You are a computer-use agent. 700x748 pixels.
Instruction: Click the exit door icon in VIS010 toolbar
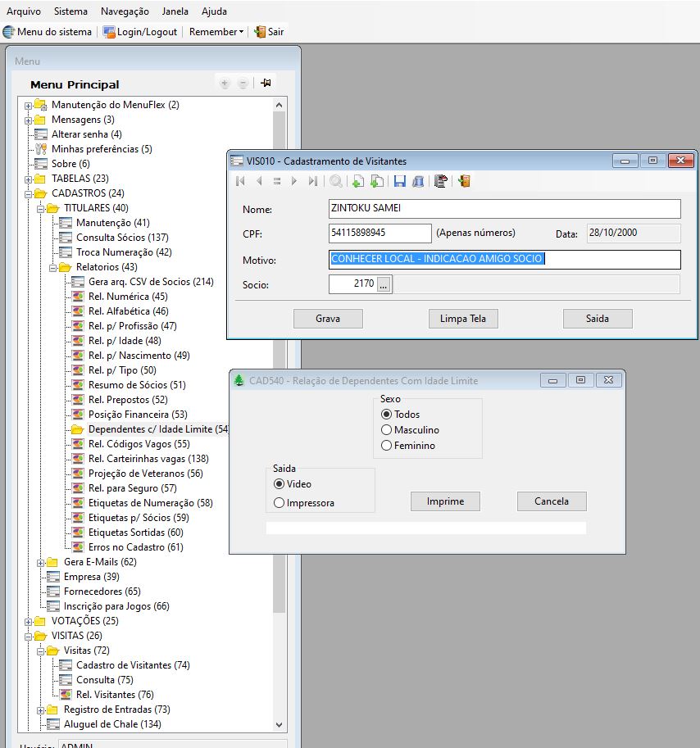[464, 182]
